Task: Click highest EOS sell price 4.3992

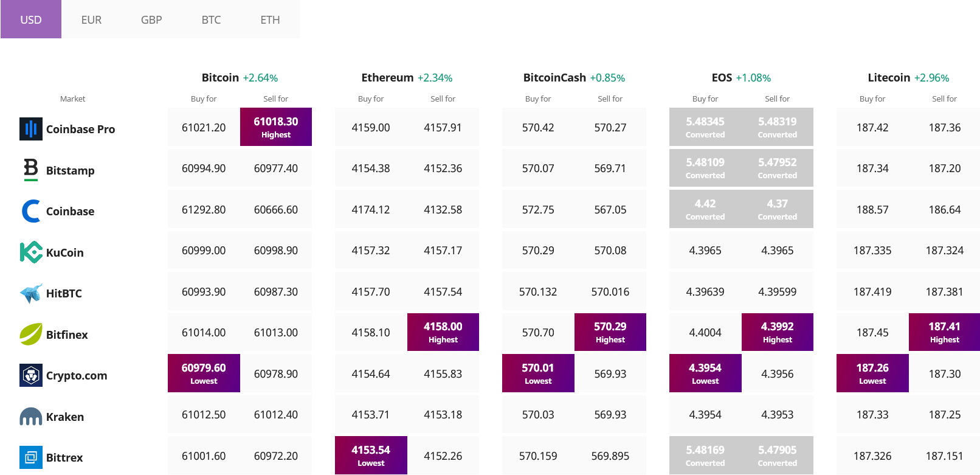Action: click(x=778, y=332)
